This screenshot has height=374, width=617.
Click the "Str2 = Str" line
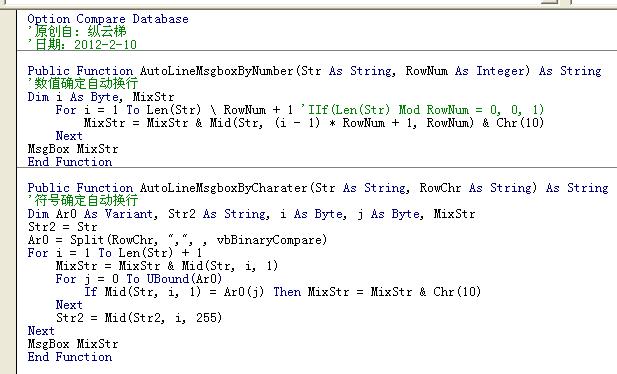pos(62,227)
